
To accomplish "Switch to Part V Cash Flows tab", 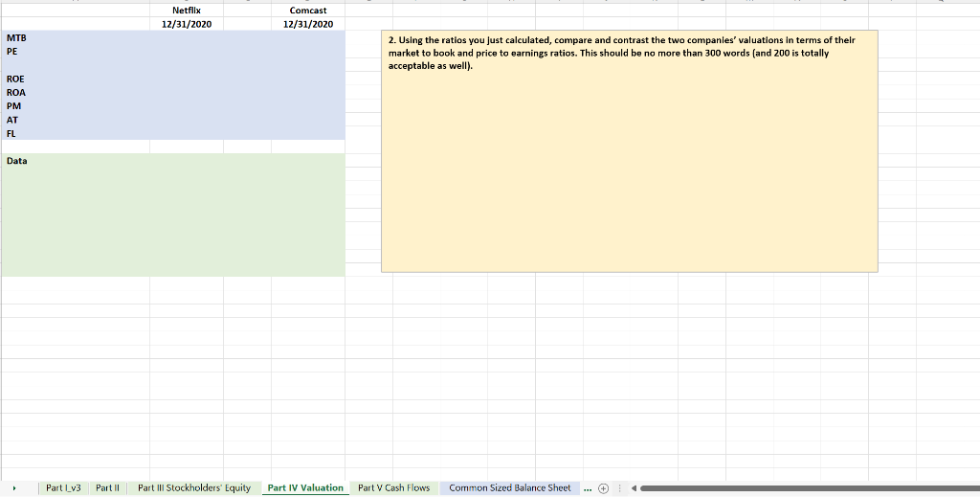I will tap(393, 488).
